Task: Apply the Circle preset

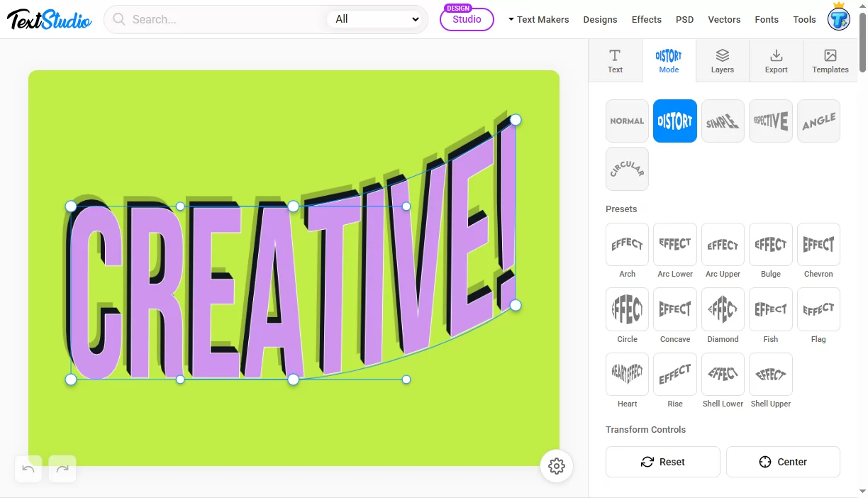Action: click(627, 309)
